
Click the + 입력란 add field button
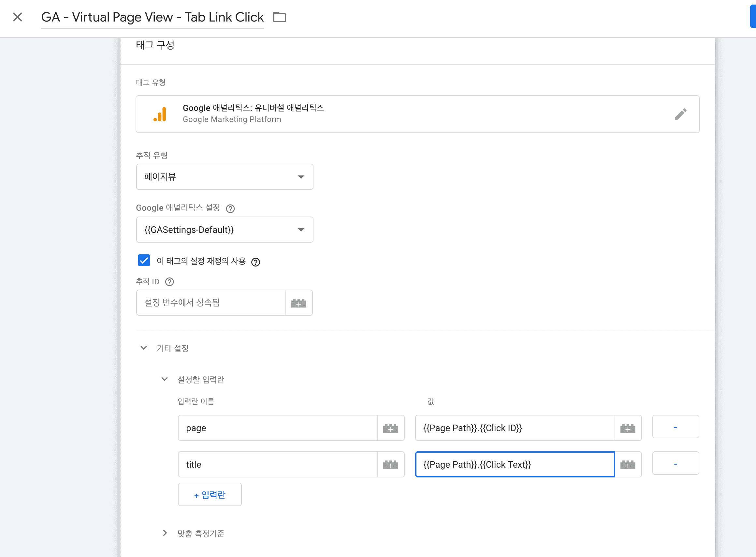coord(210,495)
